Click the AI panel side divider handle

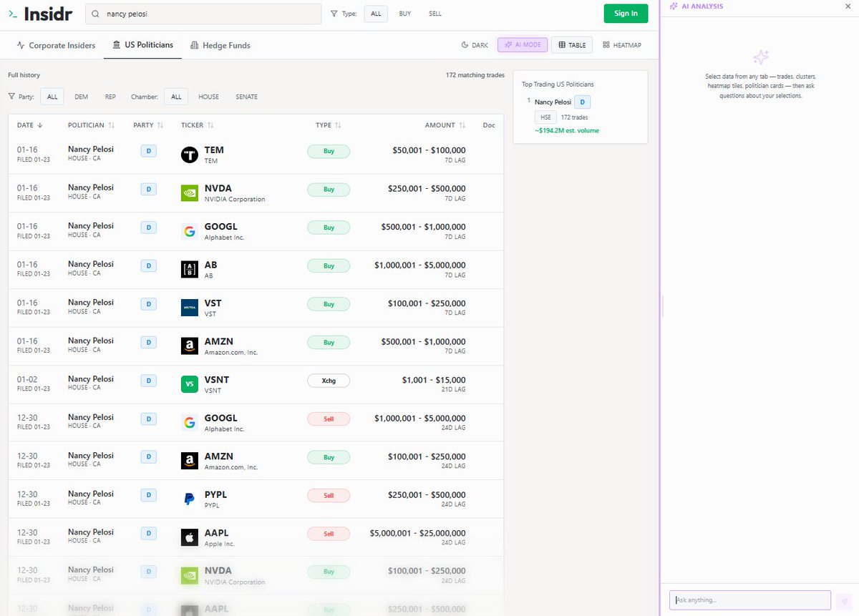click(663, 307)
